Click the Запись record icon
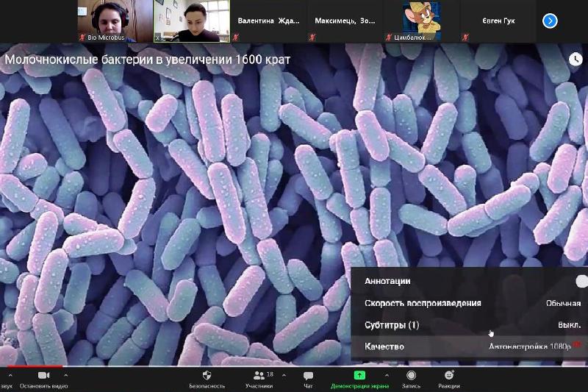The width and height of the screenshot is (588, 392). (x=411, y=375)
